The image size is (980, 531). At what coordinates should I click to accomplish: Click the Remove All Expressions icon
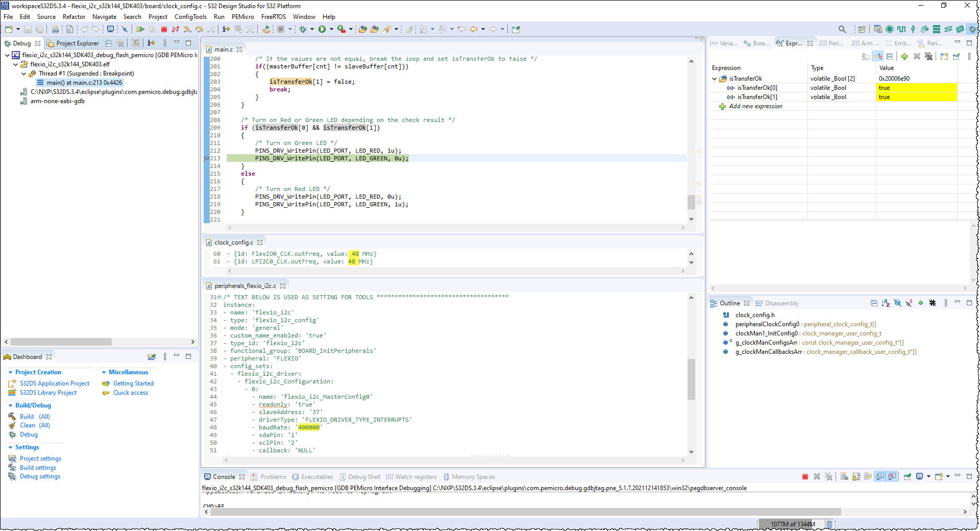click(928, 57)
